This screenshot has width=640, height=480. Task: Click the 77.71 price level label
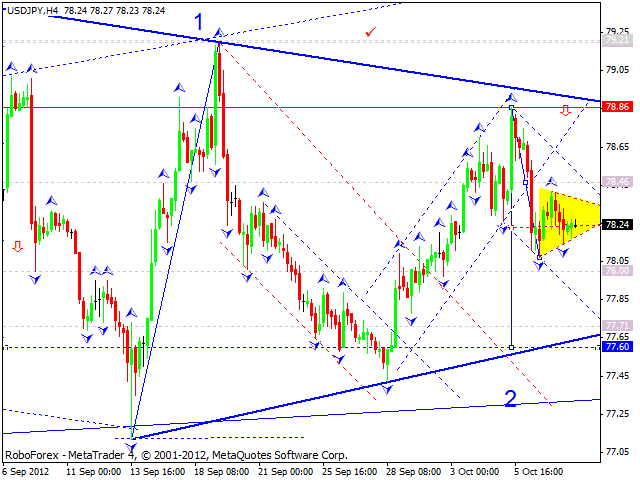(617, 325)
